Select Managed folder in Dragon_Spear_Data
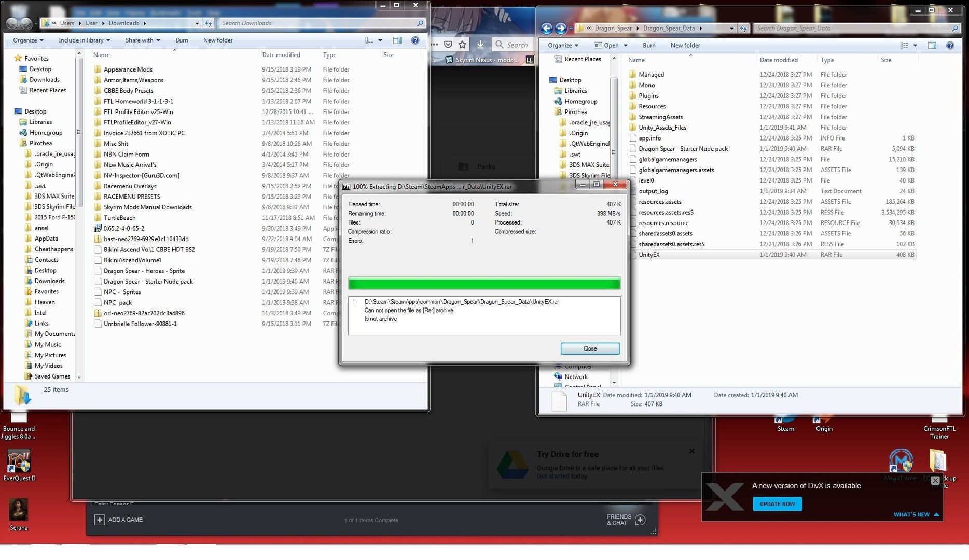Image resolution: width=969 pixels, height=560 pixels. (651, 75)
